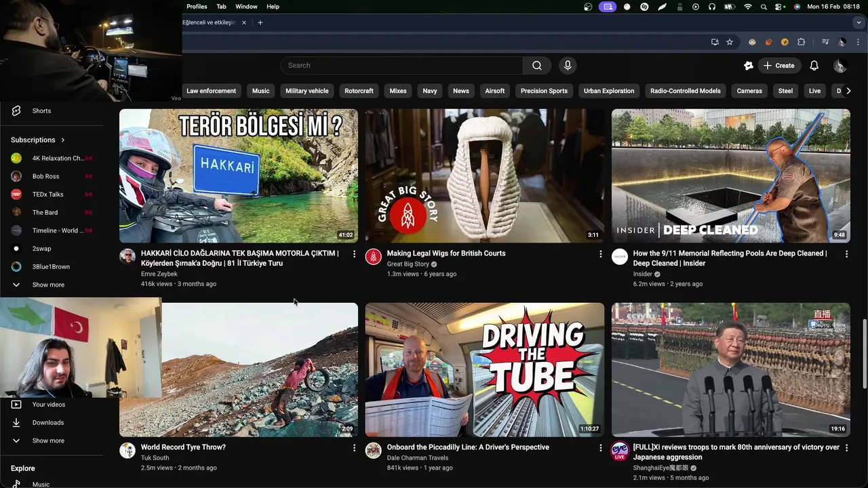Open the Window menu
Image resolution: width=868 pixels, height=488 pixels.
tap(246, 7)
